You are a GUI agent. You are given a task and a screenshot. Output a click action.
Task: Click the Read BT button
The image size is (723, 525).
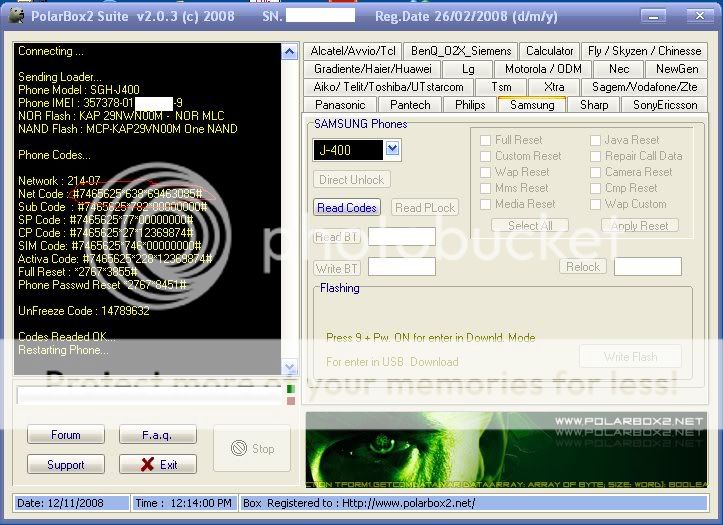(x=337, y=237)
